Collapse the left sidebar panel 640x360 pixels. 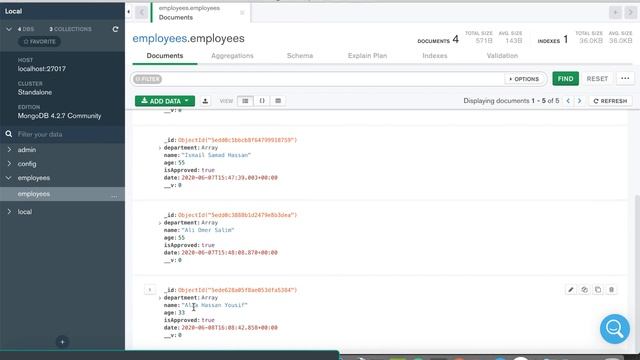pos(129,12)
